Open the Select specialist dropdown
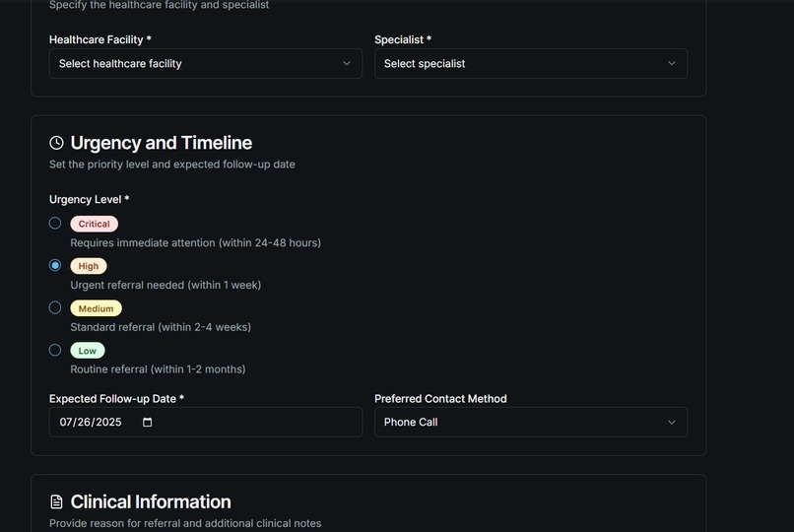Screen dimensions: 794x532 click(531, 64)
